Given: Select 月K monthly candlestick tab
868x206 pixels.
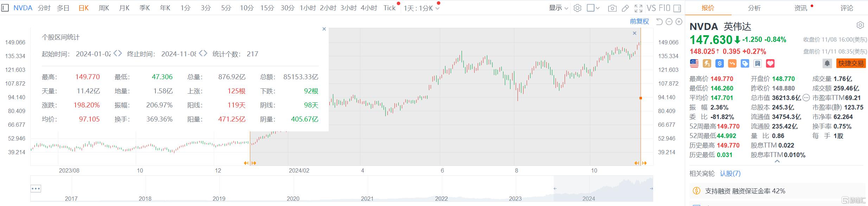Looking at the screenshot, I should click(124, 8).
